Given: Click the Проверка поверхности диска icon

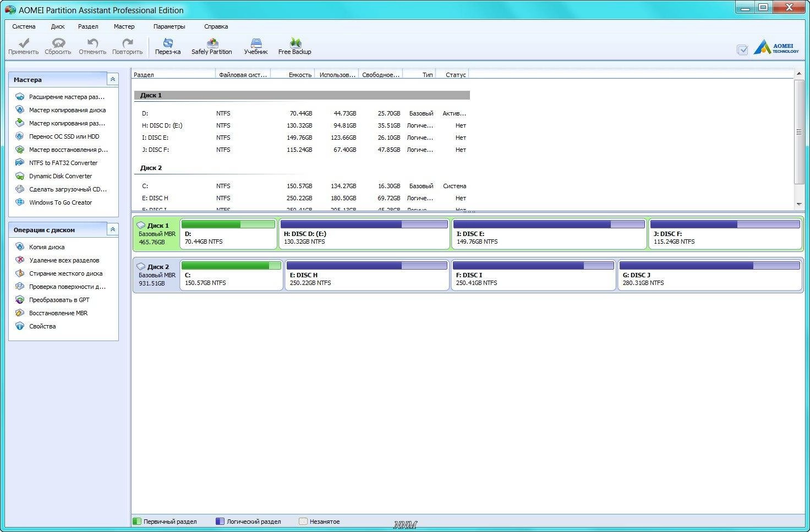Looking at the screenshot, I should pos(20,287).
